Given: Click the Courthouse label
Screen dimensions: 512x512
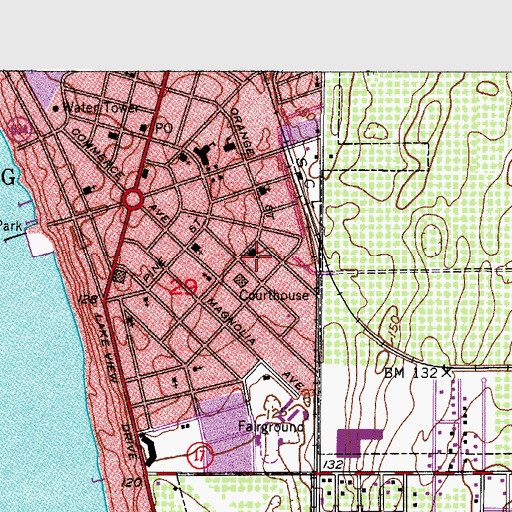Looking at the screenshot, I should tap(274, 295).
